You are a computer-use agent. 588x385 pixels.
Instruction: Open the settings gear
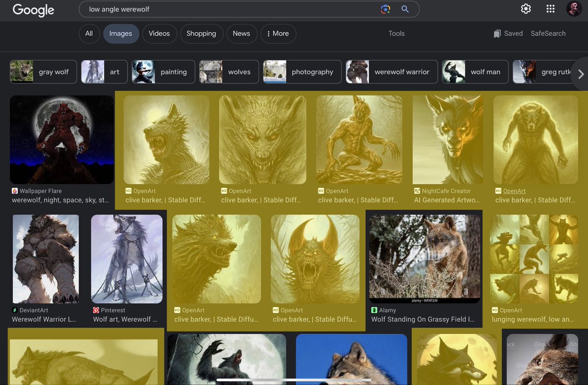point(526,9)
